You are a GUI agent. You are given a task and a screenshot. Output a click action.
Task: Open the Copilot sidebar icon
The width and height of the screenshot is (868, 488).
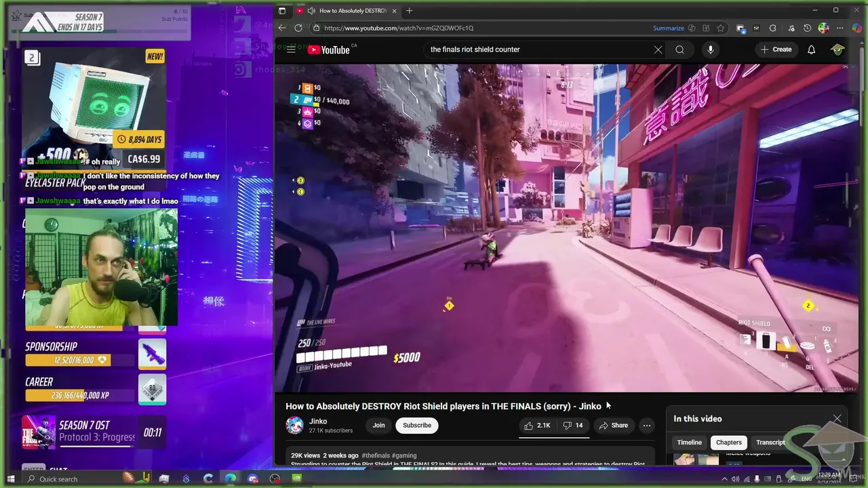(856, 28)
